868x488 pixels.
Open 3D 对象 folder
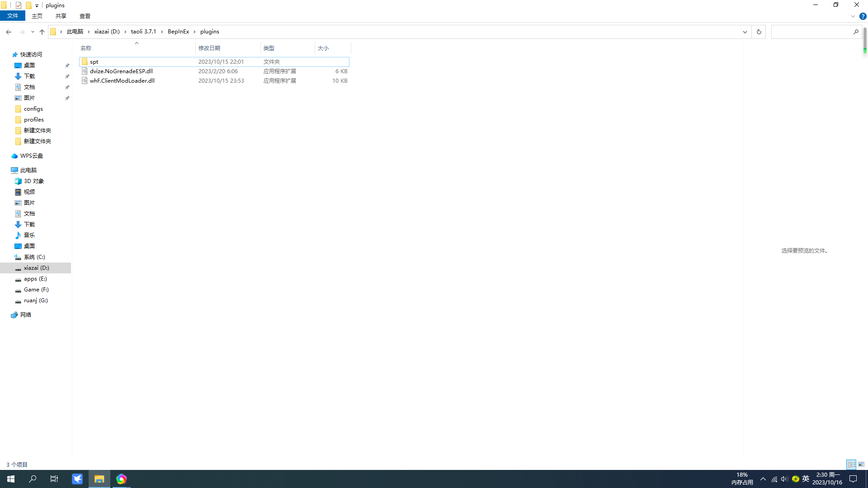pyautogui.click(x=34, y=181)
